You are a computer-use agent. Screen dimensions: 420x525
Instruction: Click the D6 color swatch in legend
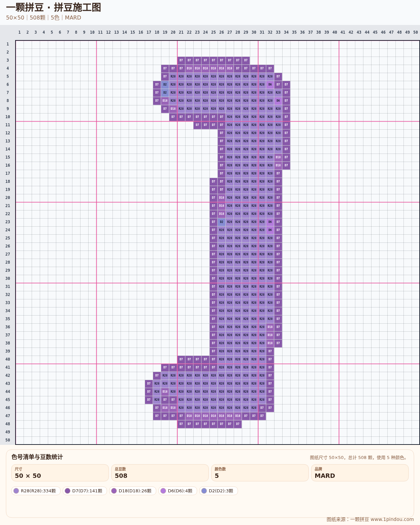tap(163, 491)
